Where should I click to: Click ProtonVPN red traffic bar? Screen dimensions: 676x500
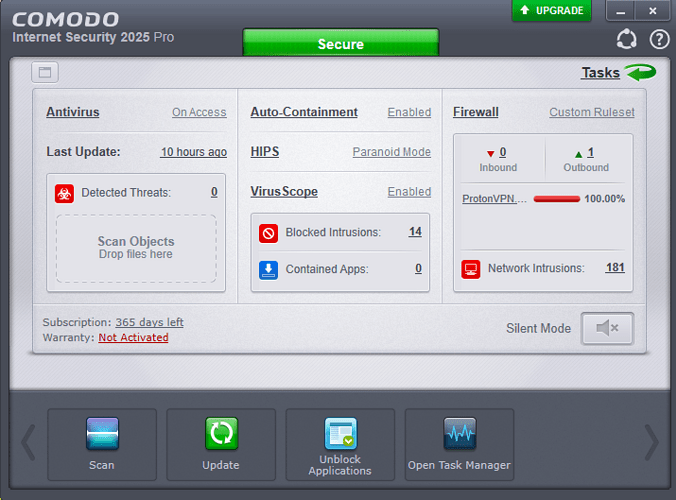[x=557, y=199]
